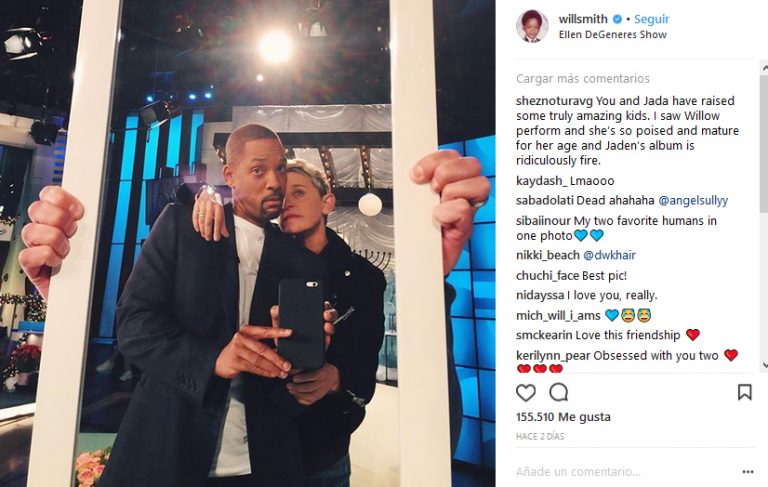Screen dimensions: 768x487
Task: Save the post with the bookmark icon
Action: point(744,392)
